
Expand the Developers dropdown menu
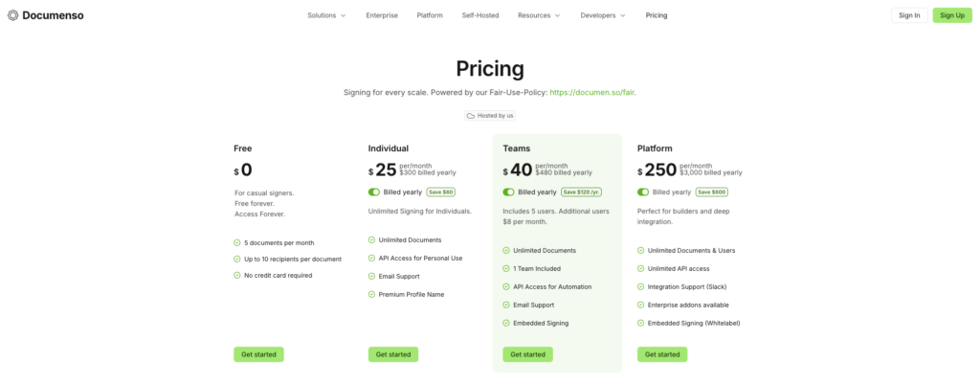pyautogui.click(x=603, y=15)
